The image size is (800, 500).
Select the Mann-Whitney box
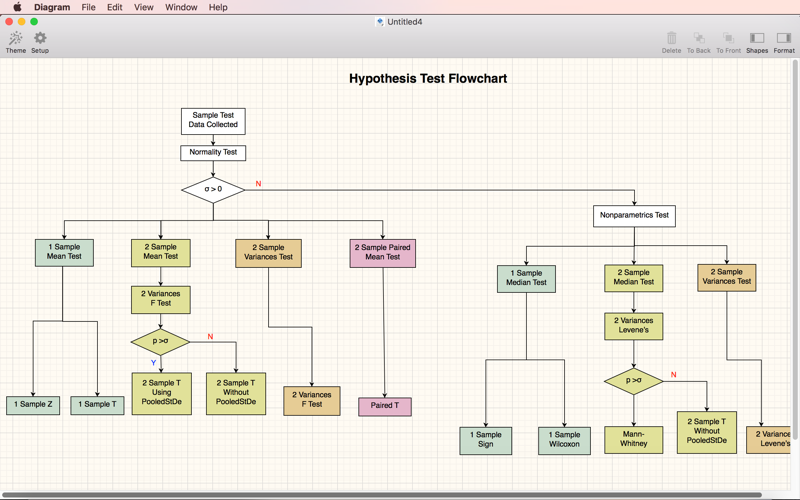point(634,440)
